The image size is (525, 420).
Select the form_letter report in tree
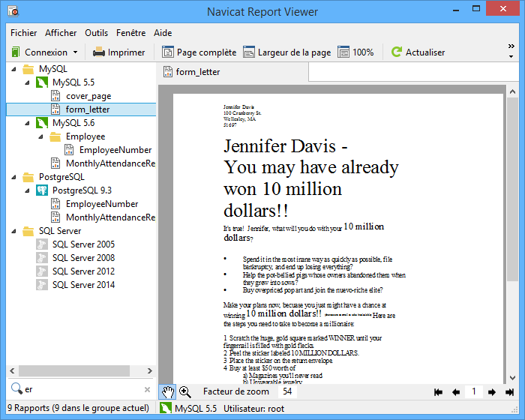click(81, 109)
